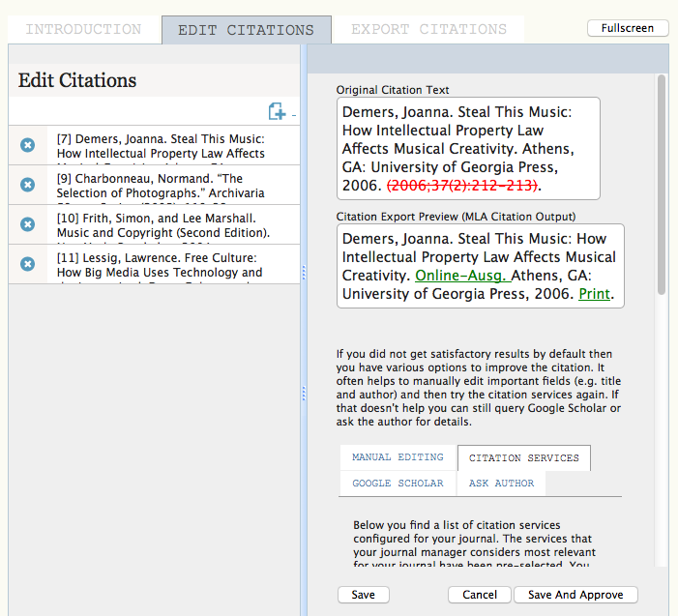Click inside the Original Citation Text box
This screenshot has height=616, width=678.
click(x=468, y=149)
